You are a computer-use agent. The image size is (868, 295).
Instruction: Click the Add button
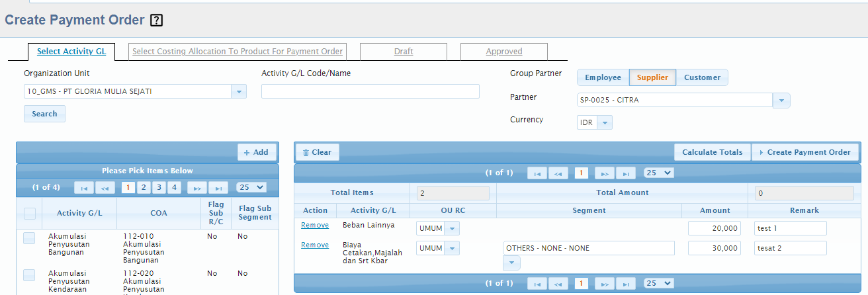click(257, 152)
